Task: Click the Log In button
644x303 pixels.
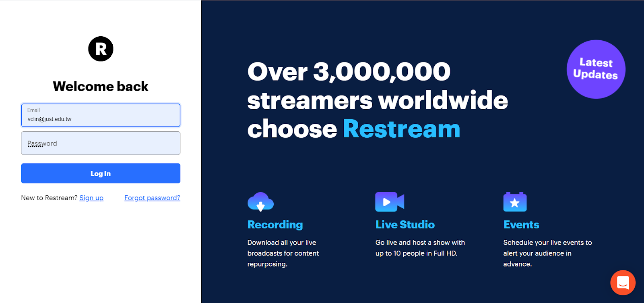Action: pos(101,173)
